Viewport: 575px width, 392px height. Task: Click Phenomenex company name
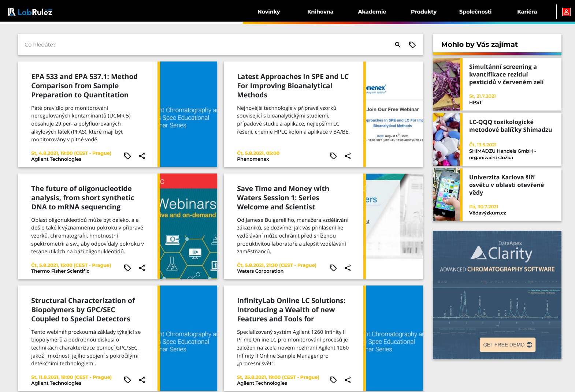pyautogui.click(x=253, y=159)
